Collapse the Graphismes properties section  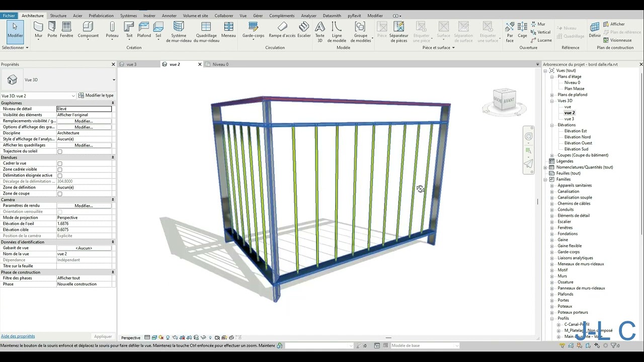pos(113,103)
